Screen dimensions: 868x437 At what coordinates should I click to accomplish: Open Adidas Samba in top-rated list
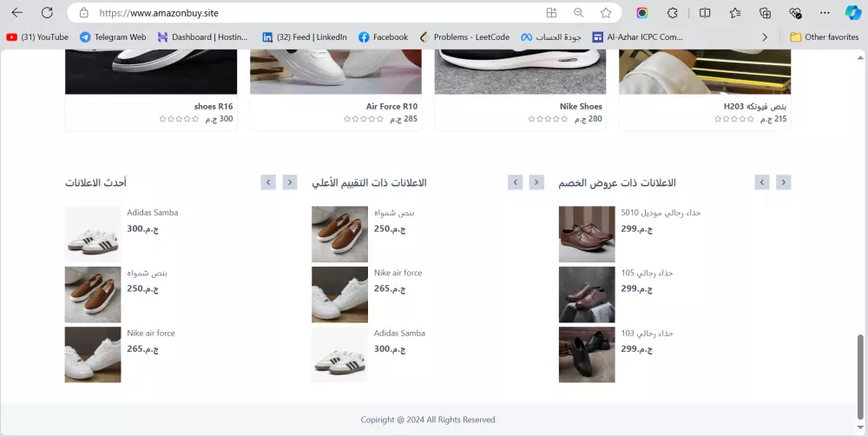click(x=399, y=334)
